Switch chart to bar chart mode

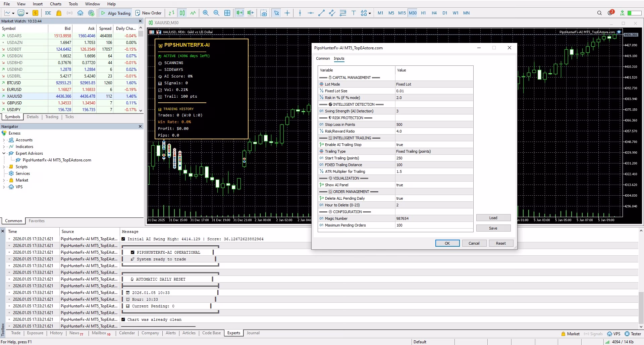pyautogui.click(x=171, y=13)
